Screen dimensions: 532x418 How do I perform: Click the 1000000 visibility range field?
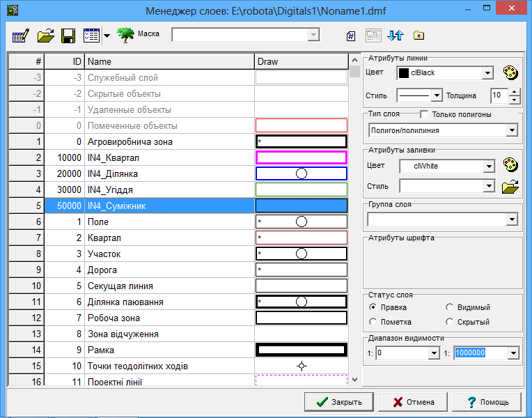click(x=480, y=353)
